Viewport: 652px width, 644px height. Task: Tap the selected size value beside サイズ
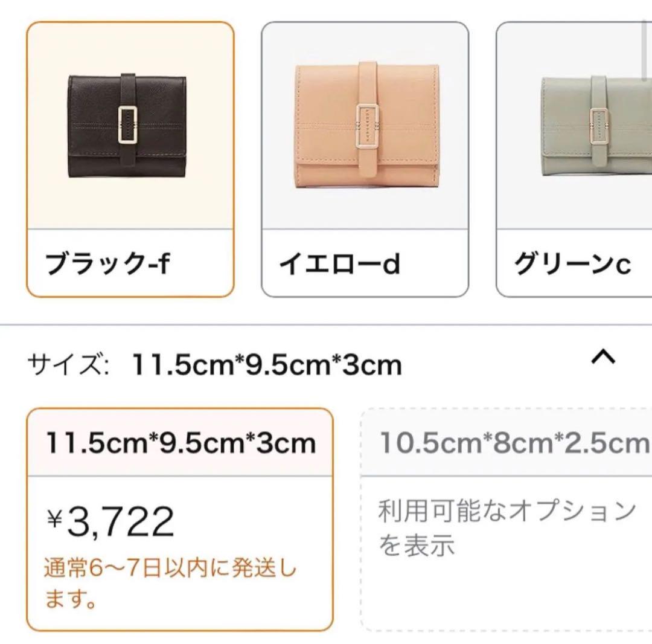pos(267,365)
